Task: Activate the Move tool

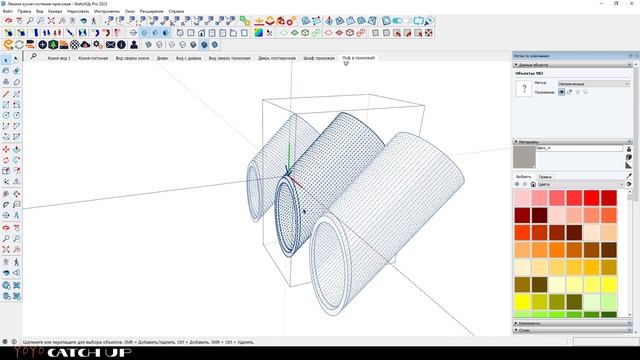Action: pos(6,149)
